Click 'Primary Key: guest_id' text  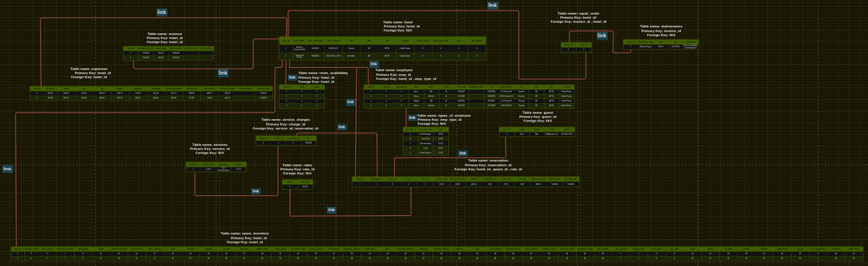[x=538, y=117]
